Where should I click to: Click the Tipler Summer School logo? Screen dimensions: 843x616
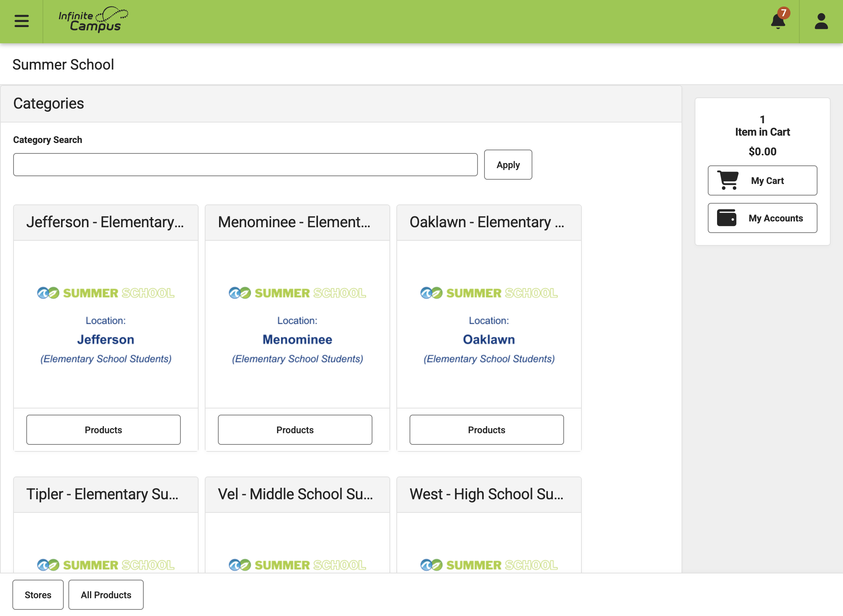point(106,565)
